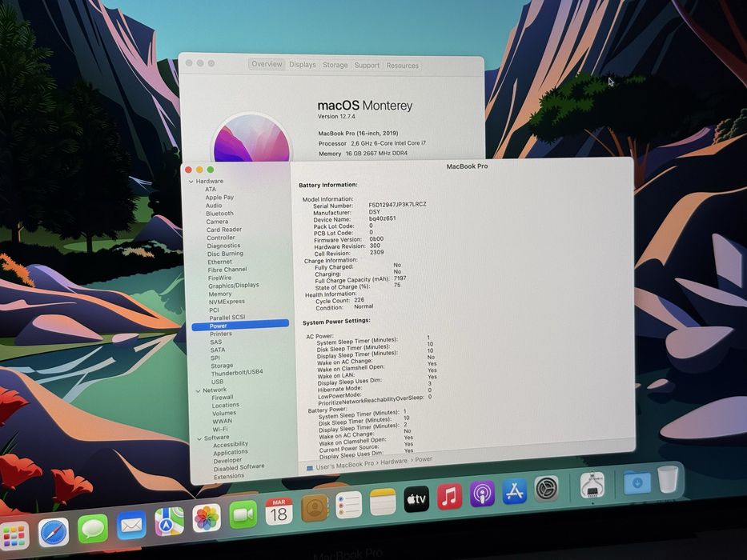Select Card Reader in sidebar

(224, 230)
